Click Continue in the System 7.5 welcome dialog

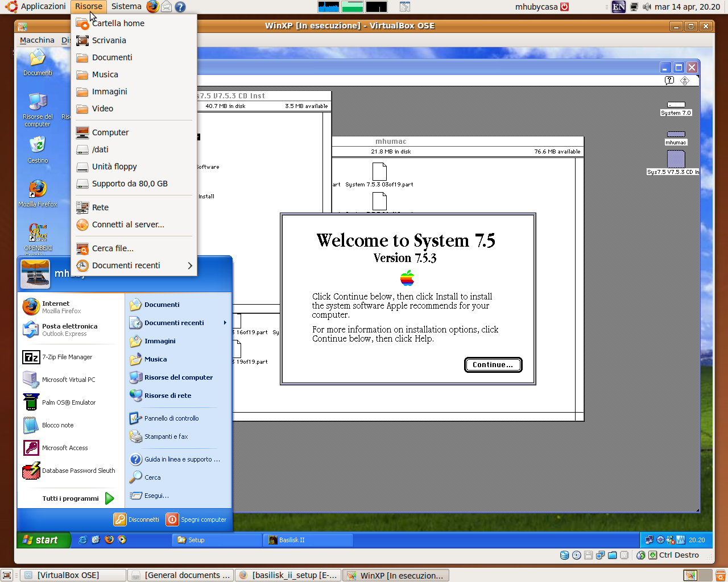493,365
